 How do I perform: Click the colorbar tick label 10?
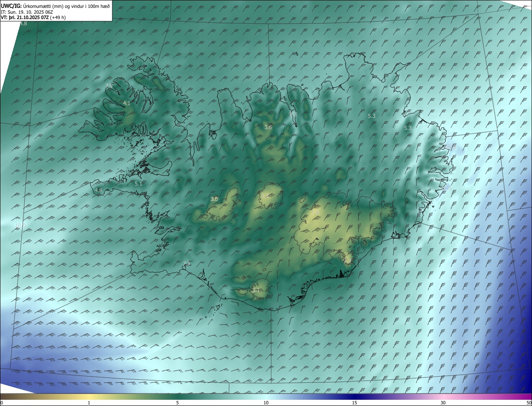pyautogui.click(x=266, y=403)
